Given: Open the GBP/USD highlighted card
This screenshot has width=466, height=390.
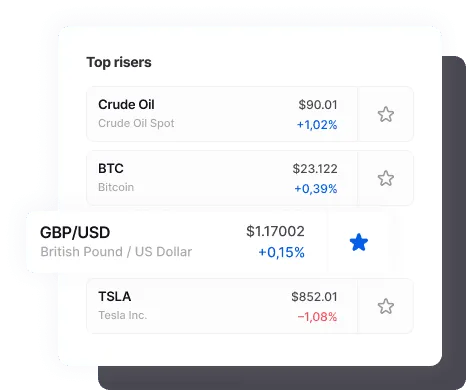Looking at the screenshot, I should click(x=177, y=242).
